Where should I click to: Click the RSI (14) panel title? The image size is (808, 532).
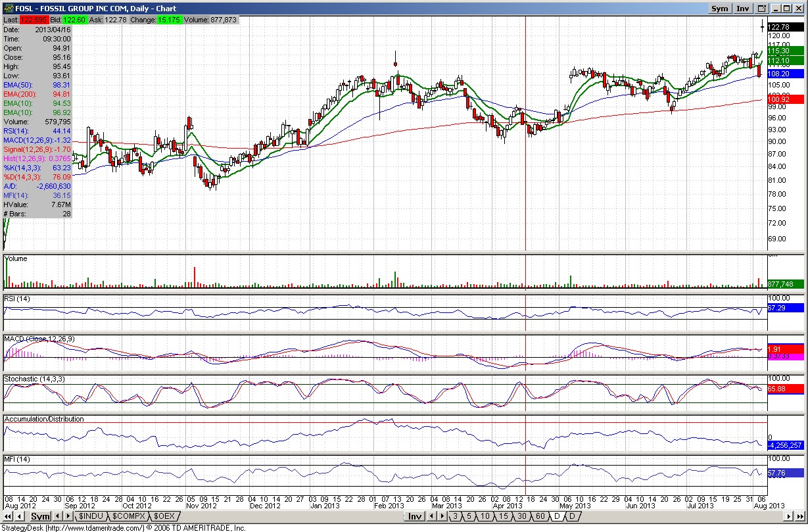click(x=18, y=299)
